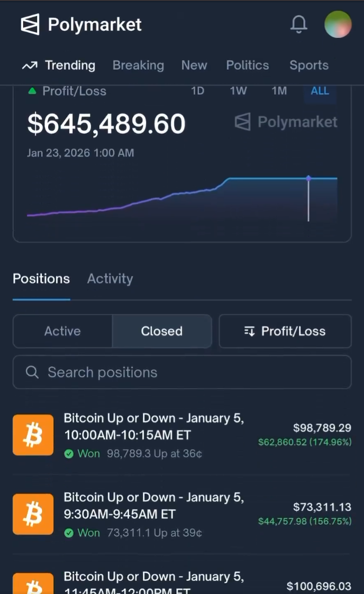Viewport: 364px width, 594px height.
Task: Switch to the Activity tab
Action: 110,279
